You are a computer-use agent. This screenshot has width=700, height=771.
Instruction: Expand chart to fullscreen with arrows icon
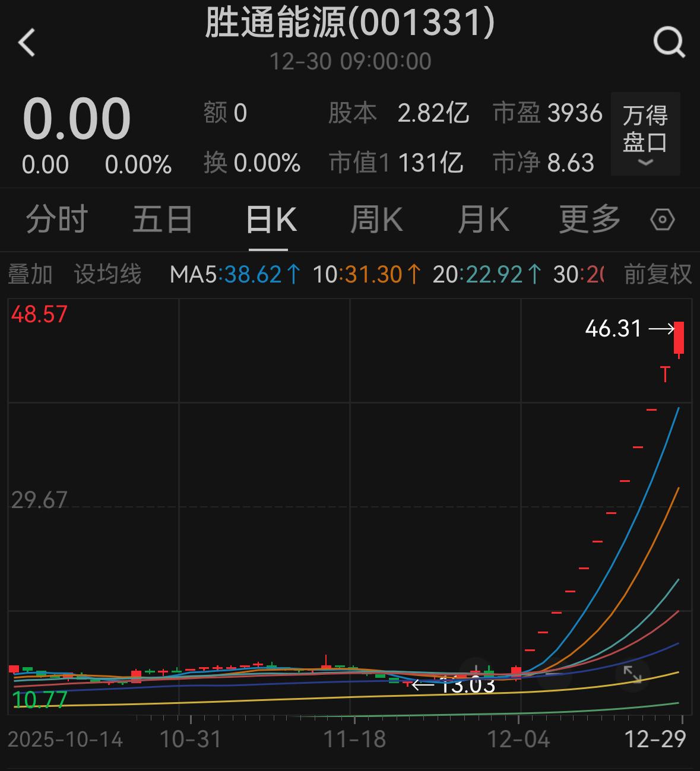632,676
